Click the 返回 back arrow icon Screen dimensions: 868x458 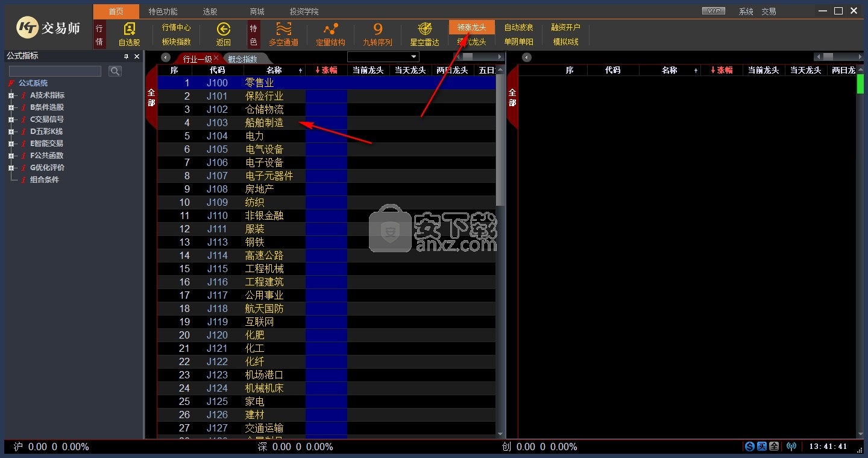coord(224,29)
